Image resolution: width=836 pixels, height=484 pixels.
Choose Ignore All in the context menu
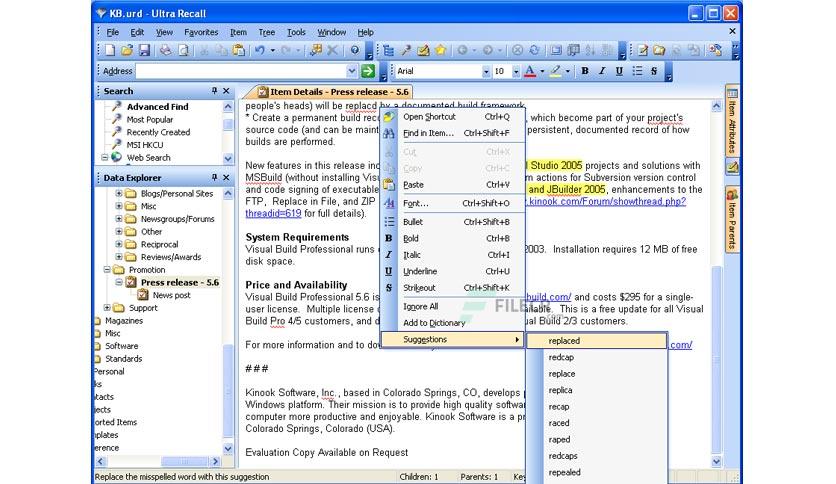tap(454, 306)
